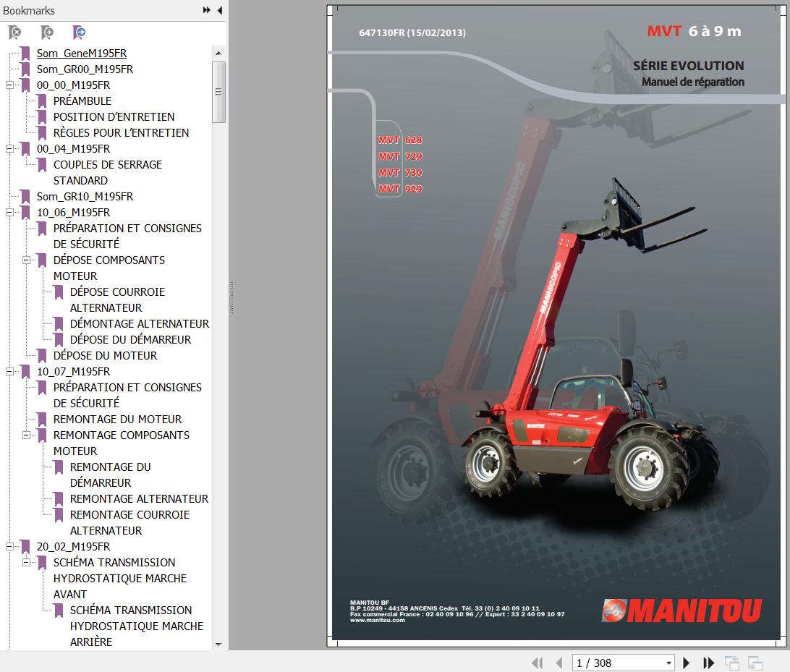790x672 pixels.
Task: Click the previous view icon in the bottom bar
Action: point(731,663)
